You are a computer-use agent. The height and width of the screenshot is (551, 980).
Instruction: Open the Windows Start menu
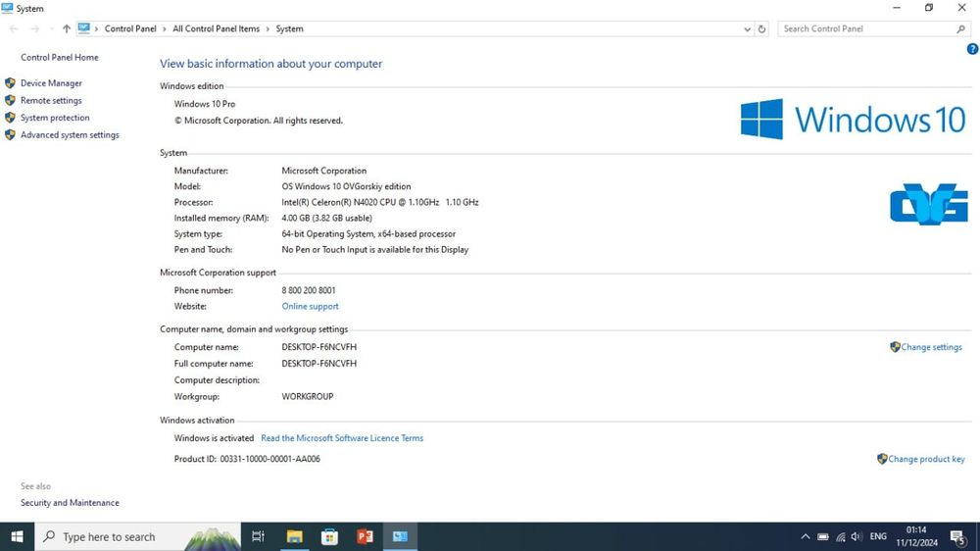(x=17, y=536)
